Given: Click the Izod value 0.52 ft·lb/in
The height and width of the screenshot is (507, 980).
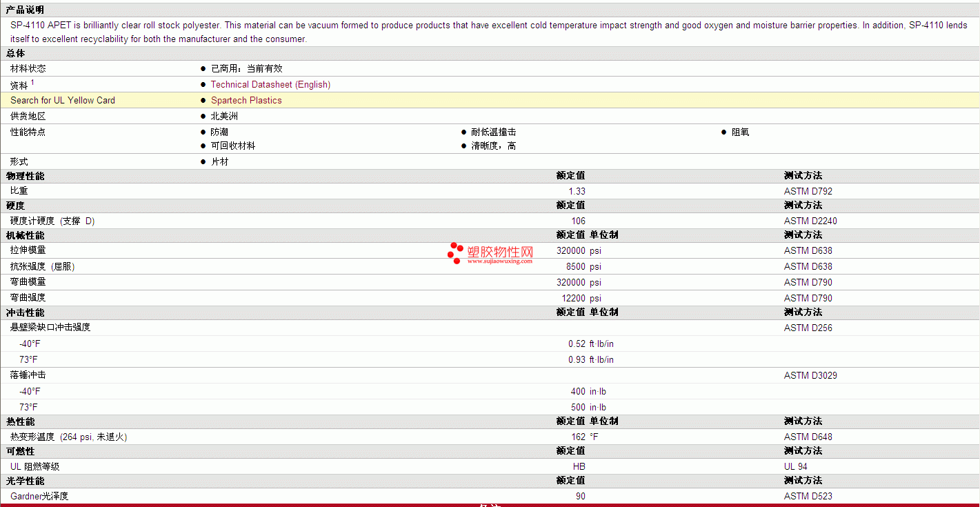Looking at the screenshot, I should (x=591, y=344).
